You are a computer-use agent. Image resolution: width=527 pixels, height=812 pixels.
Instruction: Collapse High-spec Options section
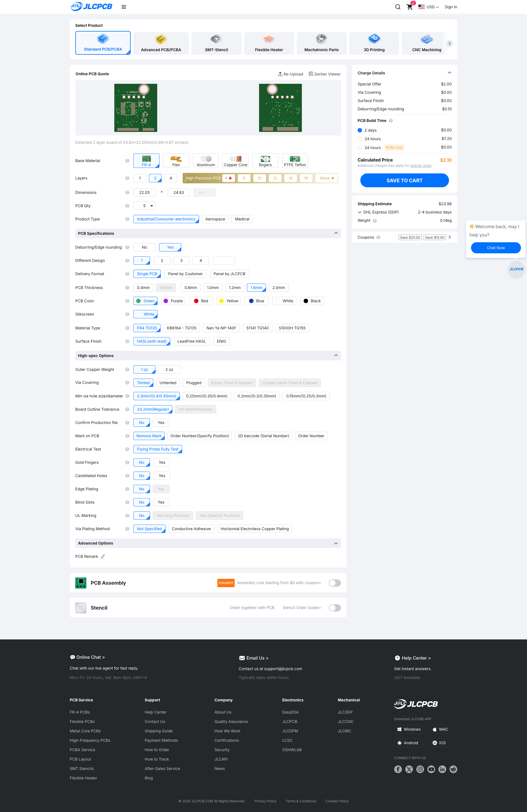coord(336,355)
